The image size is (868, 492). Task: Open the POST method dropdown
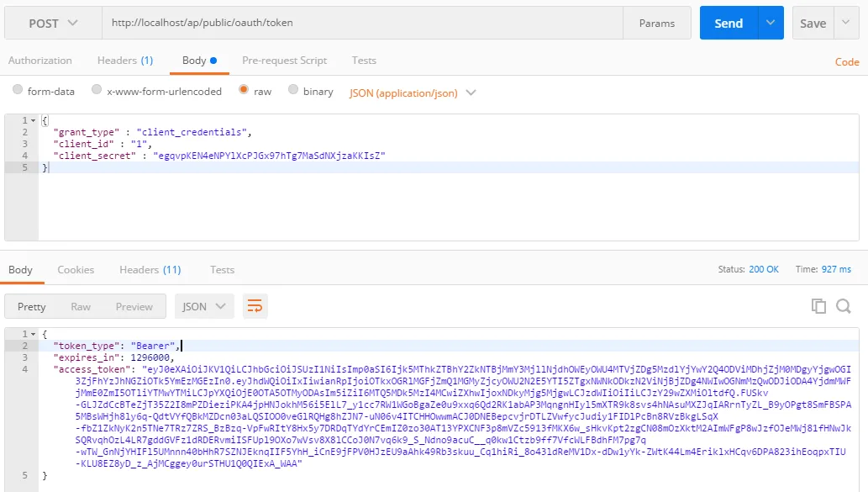click(54, 23)
